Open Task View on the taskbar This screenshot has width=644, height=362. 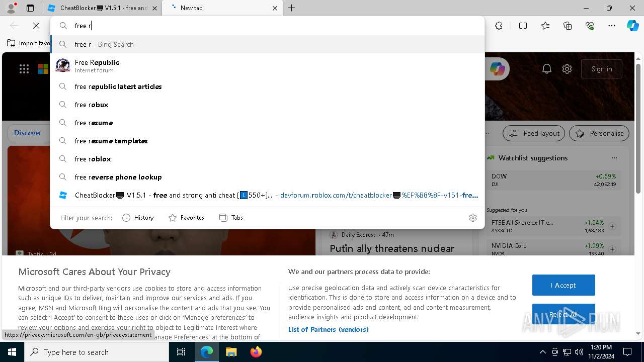tap(181, 352)
